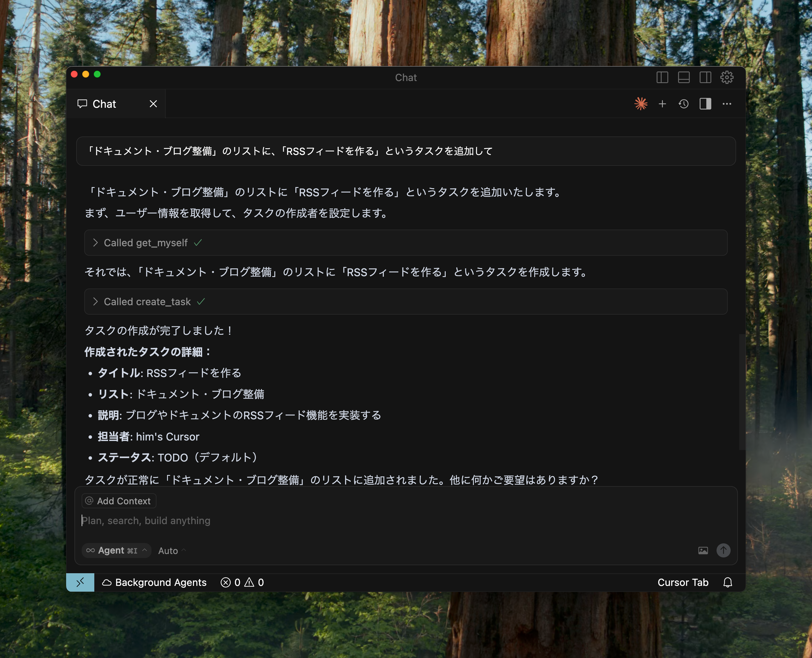812x658 pixels.
Task: Expand the Called create_task tool call
Action: tap(406, 302)
